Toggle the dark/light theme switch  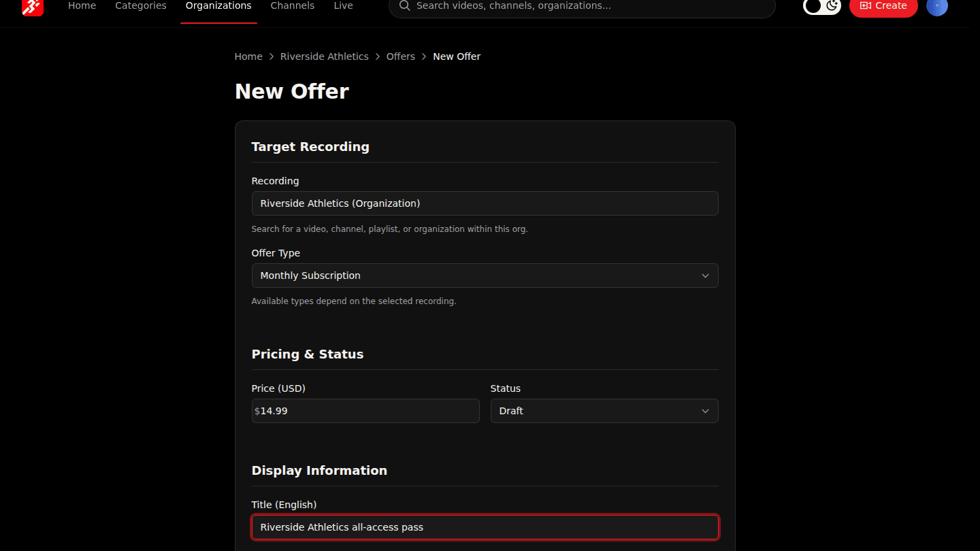[x=822, y=5]
